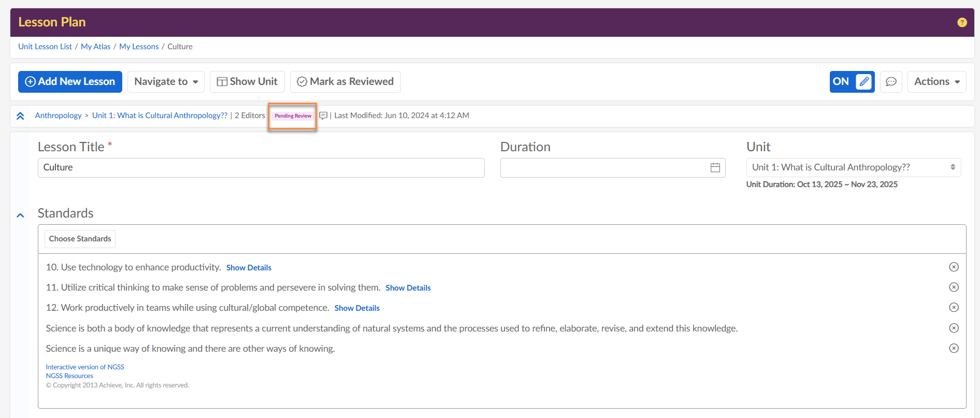Screen dimensions: 980x418
Task: Open the comments speech bubble button
Action: [891, 82]
